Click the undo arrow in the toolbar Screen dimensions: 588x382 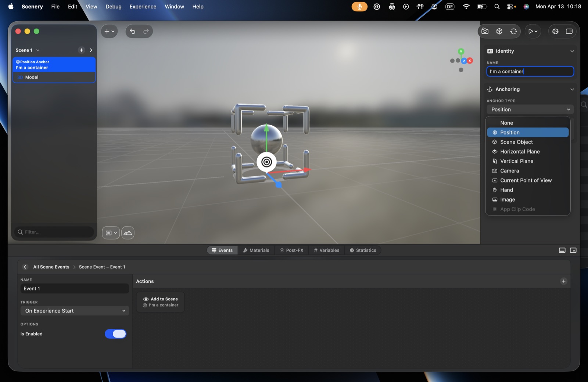click(x=133, y=31)
